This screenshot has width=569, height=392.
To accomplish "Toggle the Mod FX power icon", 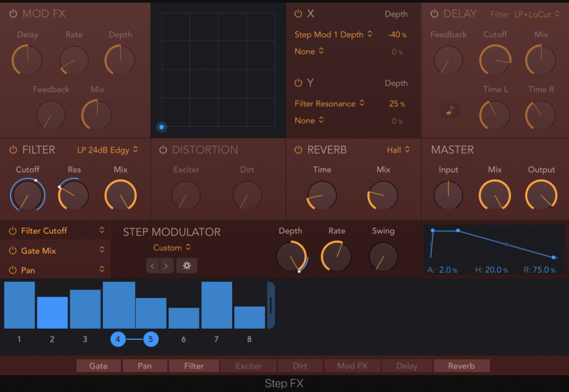I will 13,14.
